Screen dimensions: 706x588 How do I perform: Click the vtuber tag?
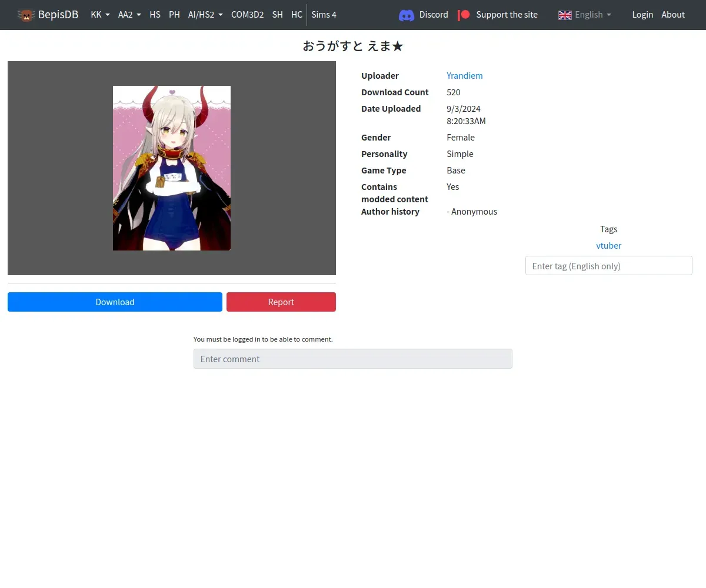[608, 246]
